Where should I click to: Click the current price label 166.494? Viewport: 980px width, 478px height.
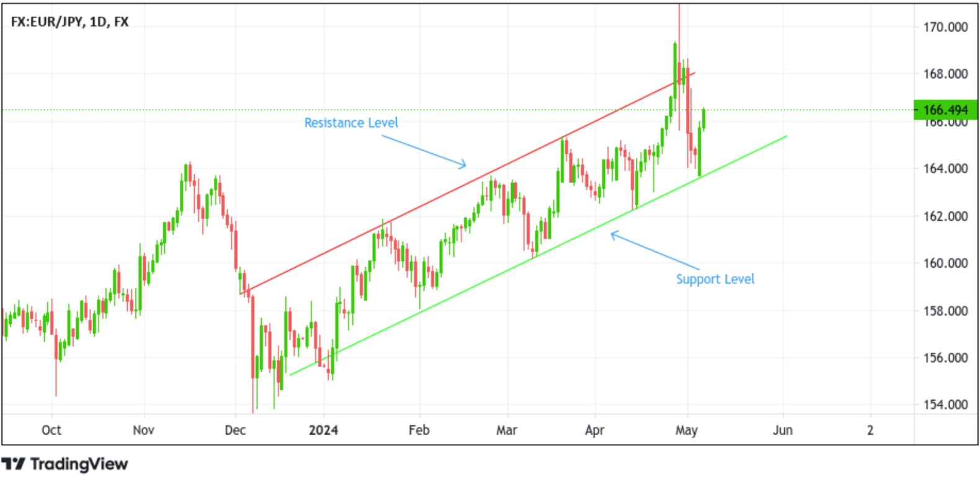(945, 110)
